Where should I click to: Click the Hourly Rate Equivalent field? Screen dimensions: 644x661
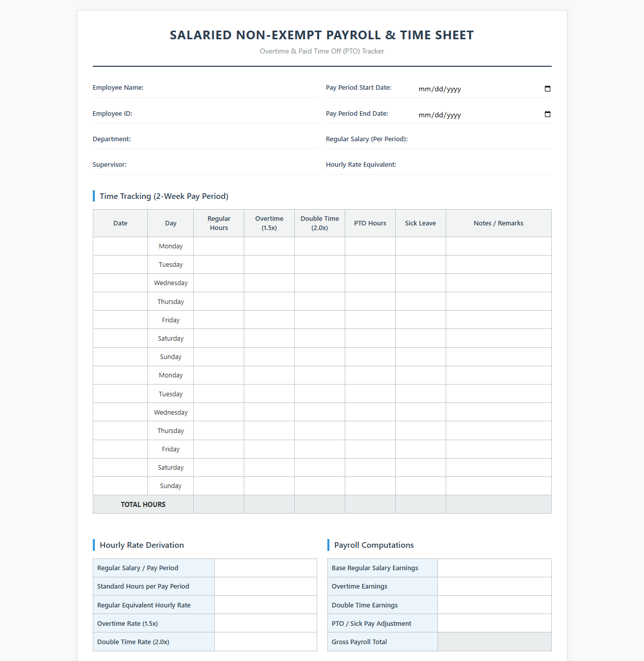click(x=484, y=164)
